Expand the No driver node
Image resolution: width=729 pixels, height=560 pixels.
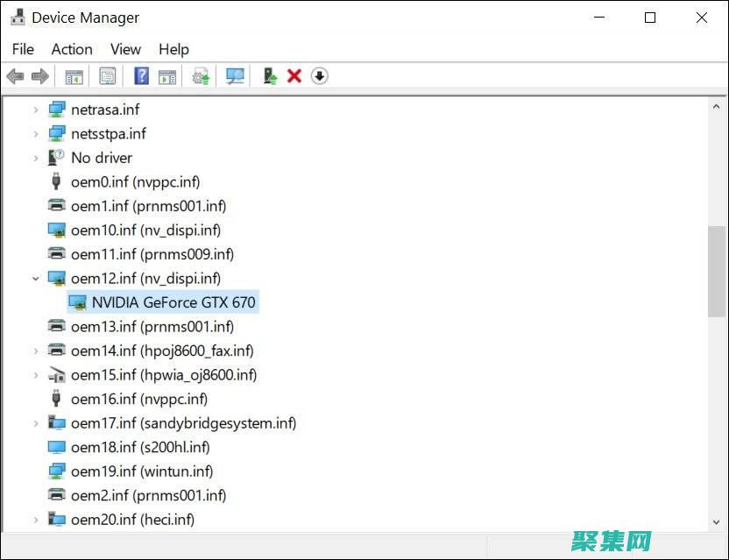point(36,158)
